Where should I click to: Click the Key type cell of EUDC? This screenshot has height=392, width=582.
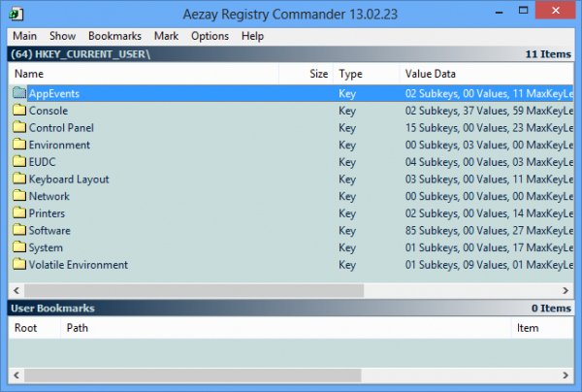click(x=347, y=162)
